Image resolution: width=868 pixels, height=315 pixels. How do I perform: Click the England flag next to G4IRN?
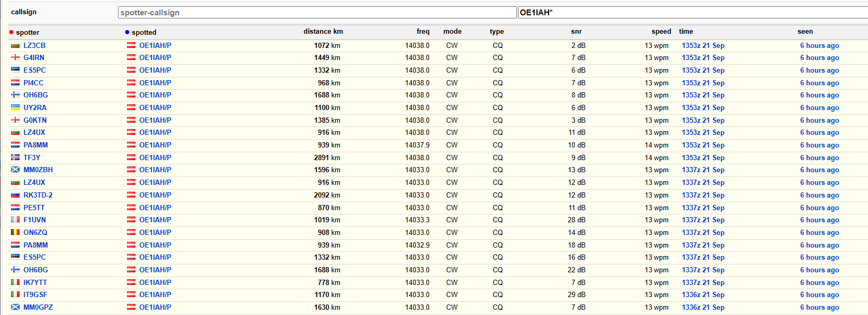(x=15, y=58)
